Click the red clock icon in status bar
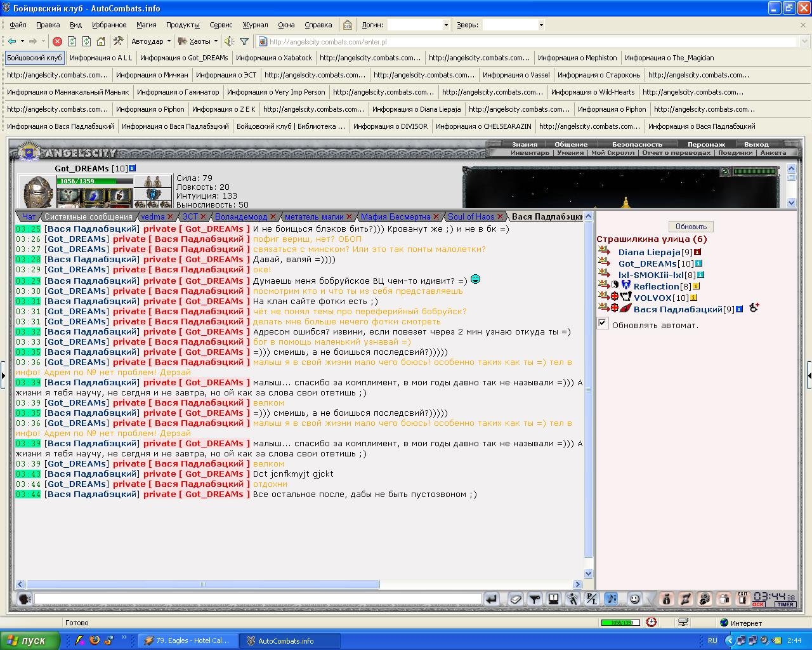 (x=652, y=623)
